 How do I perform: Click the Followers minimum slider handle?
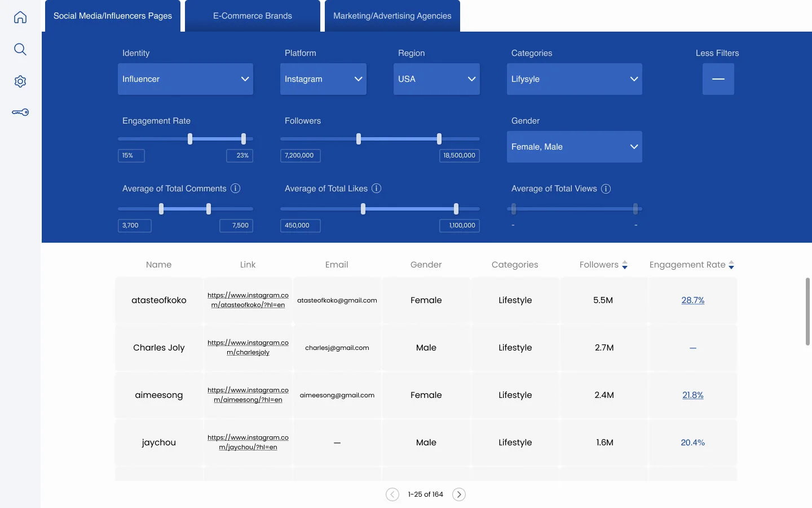point(359,139)
